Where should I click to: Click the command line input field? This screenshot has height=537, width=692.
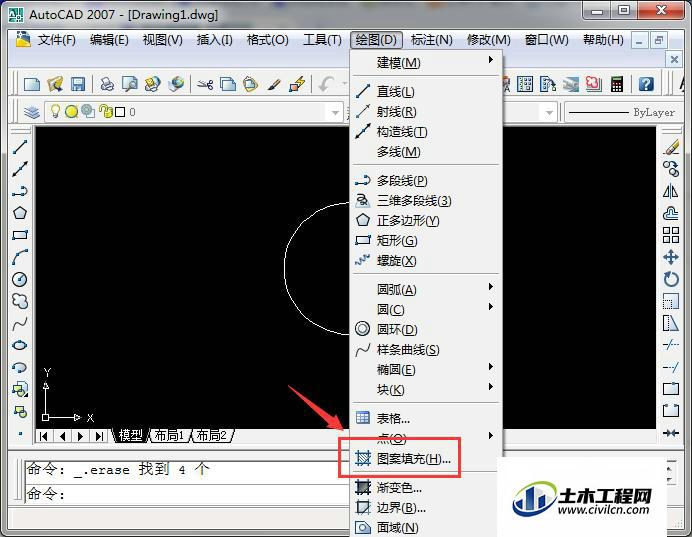pos(188,494)
